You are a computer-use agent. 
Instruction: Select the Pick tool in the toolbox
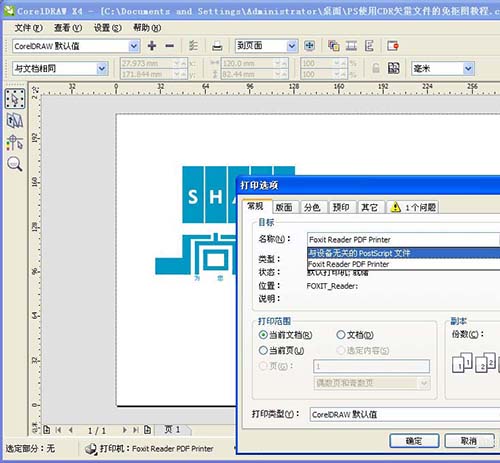coord(15,98)
